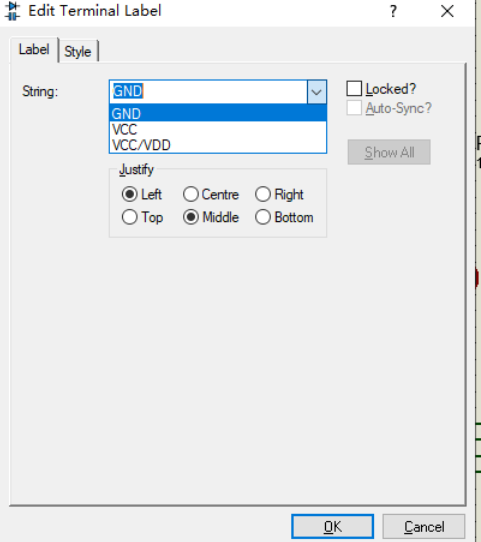Open the Label tab
The image size is (481, 542).
[34, 49]
